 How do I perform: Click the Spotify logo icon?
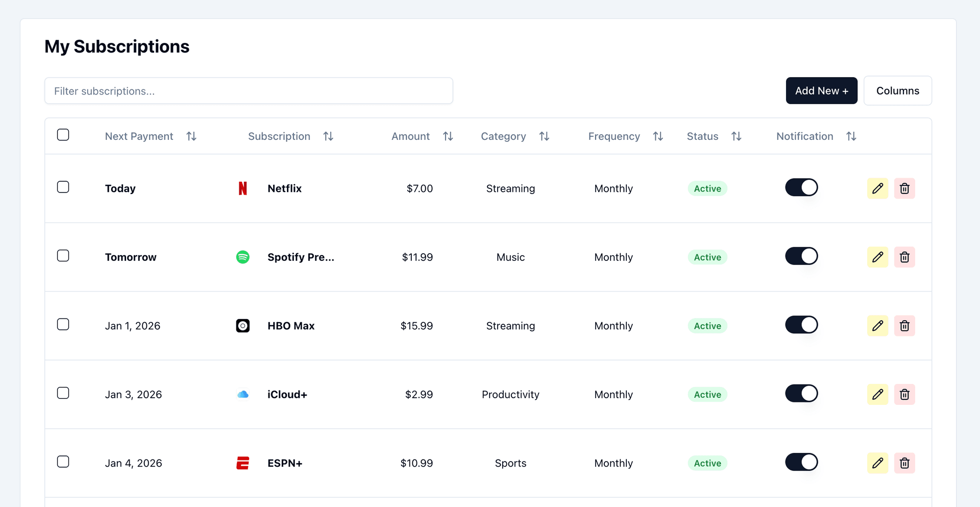tap(243, 257)
